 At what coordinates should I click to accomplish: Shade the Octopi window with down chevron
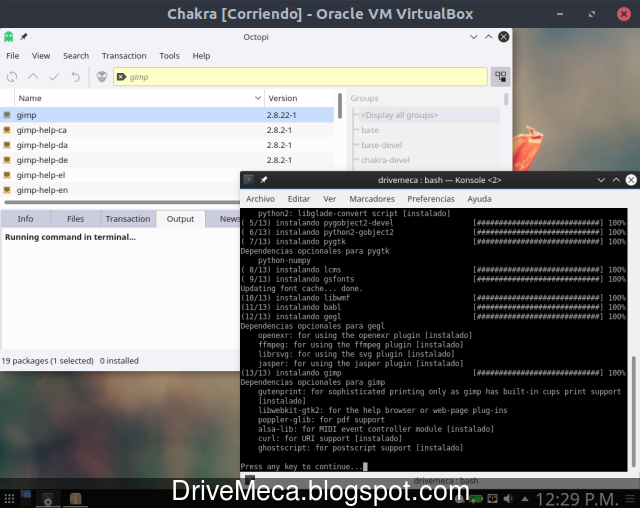coord(473,37)
